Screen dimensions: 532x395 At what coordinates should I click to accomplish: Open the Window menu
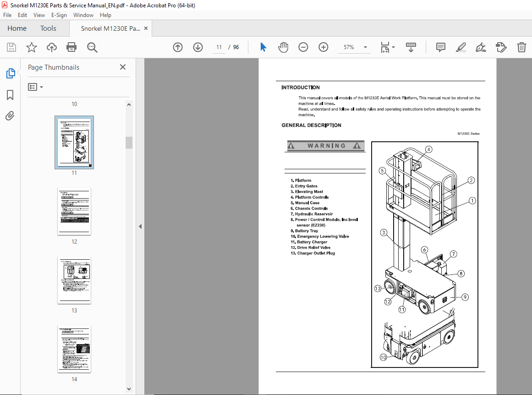83,15
